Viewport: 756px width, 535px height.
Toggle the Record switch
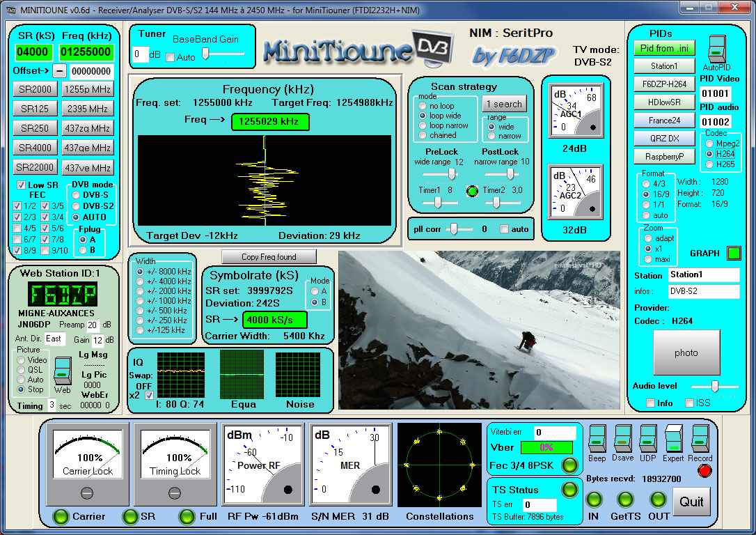tap(700, 438)
